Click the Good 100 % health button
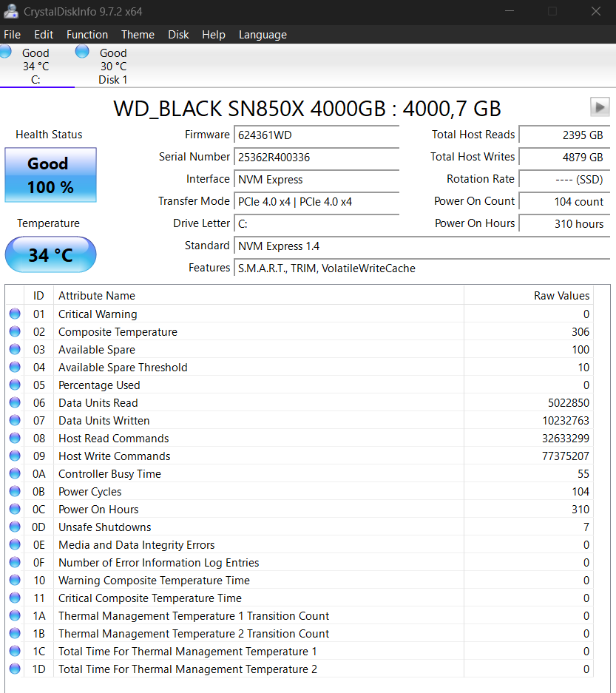 point(51,175)
